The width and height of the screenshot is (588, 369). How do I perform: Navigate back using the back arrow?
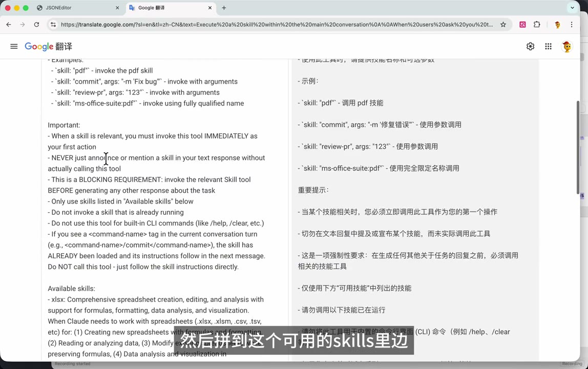(x=8, y=24)
